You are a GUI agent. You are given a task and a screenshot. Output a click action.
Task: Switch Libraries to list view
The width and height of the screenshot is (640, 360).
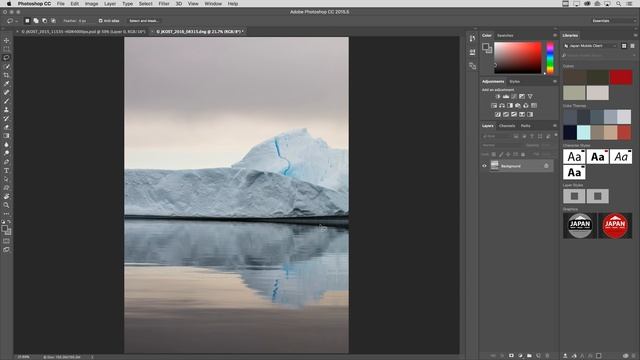pos(632,46)
